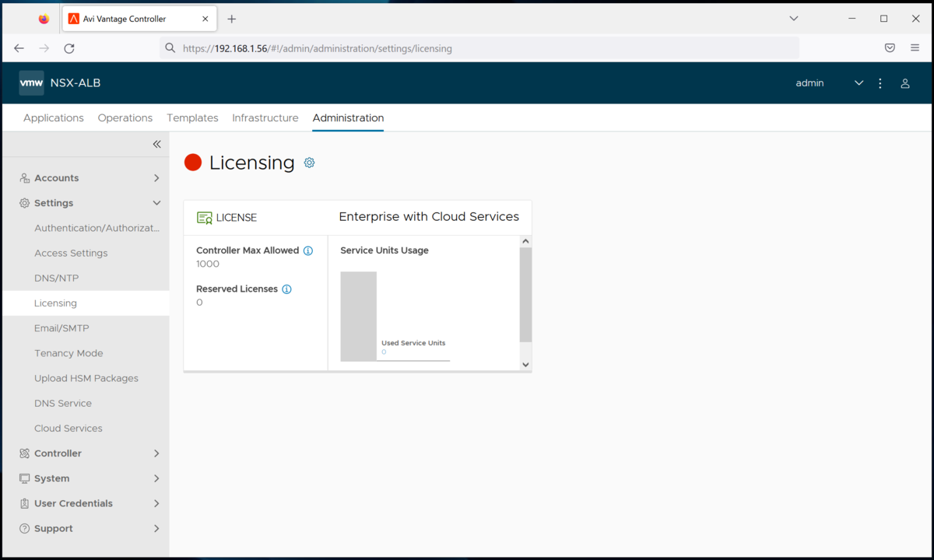This screenshot has height=560, width=934.
Task: Expand the Controller section
Action: click(156, 453)
